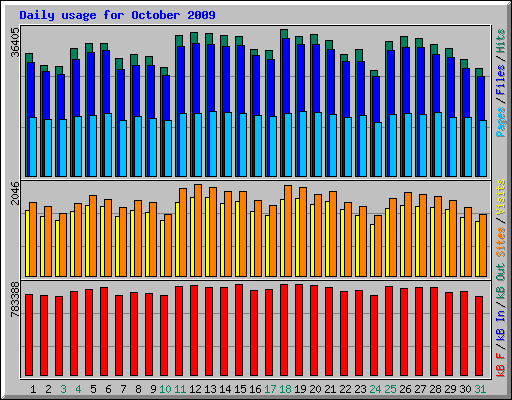Click the Pages legend label
Image resolution: width=512 pixels, height=400 pixels.
click(x=501, y=122)
